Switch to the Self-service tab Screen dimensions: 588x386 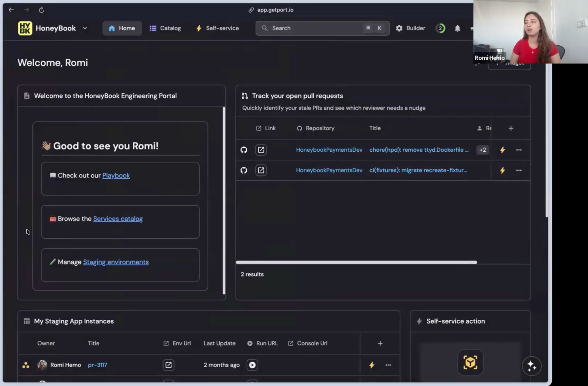coord(217,28)
